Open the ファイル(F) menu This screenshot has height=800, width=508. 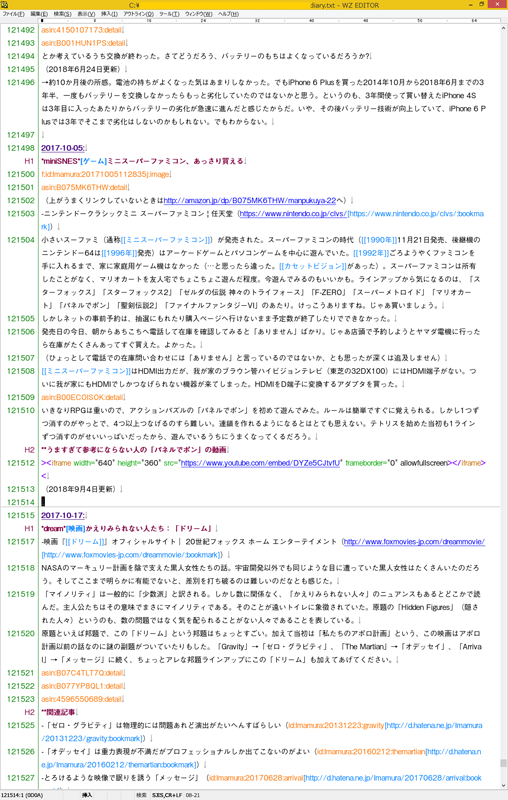[x=13, y=14]
